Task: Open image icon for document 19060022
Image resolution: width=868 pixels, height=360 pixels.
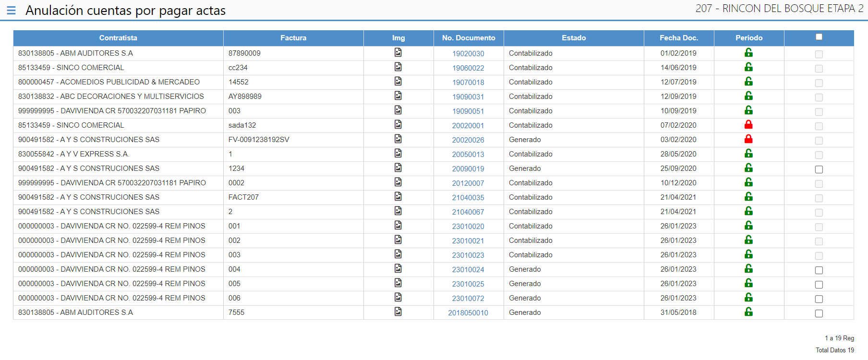Action: click(398, 67)
